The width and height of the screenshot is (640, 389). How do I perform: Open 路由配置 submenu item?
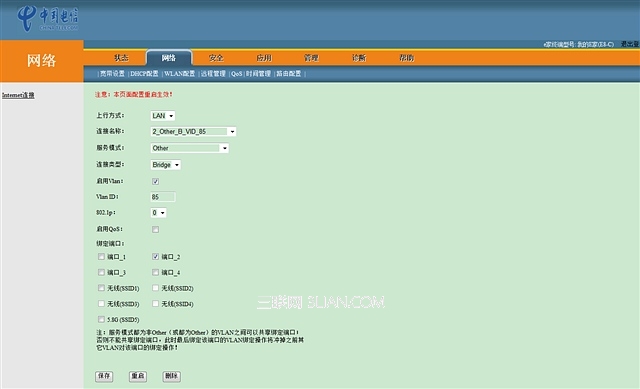(x=289, y=73)
